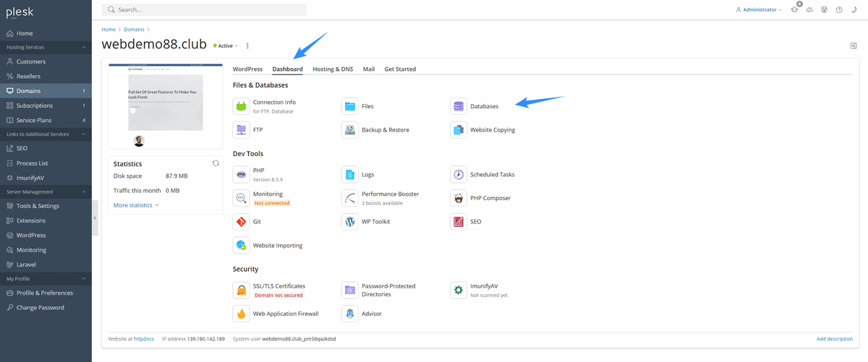Open Profile & Preferences in sidebar
Image resolution: width=868 pixels, height=362 pixels.
pos(46,293)
